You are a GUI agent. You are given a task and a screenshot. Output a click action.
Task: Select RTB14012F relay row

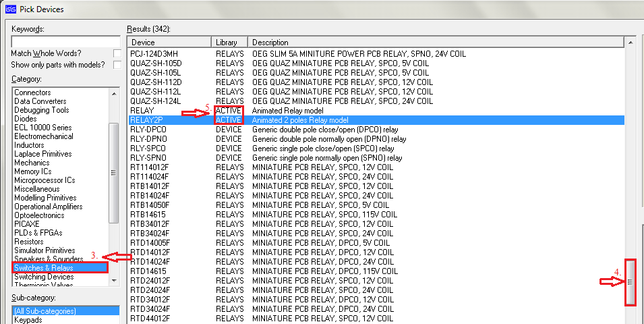(x=376, y=186)
